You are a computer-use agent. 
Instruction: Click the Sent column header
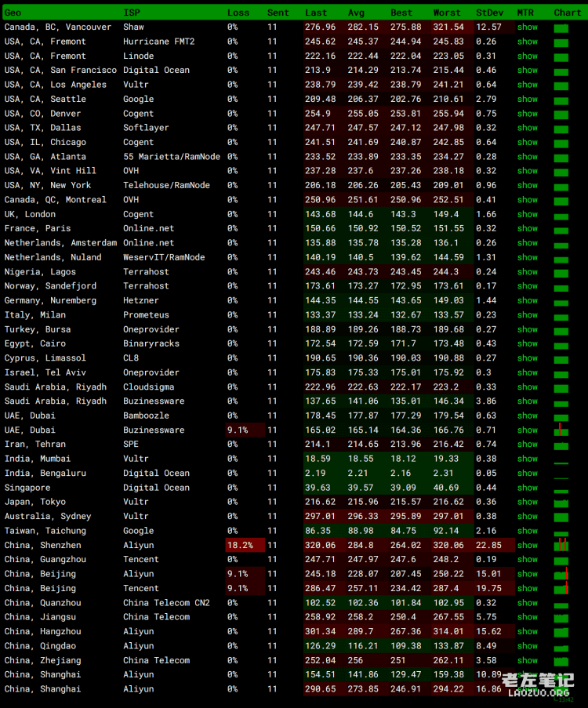(278, 13)
